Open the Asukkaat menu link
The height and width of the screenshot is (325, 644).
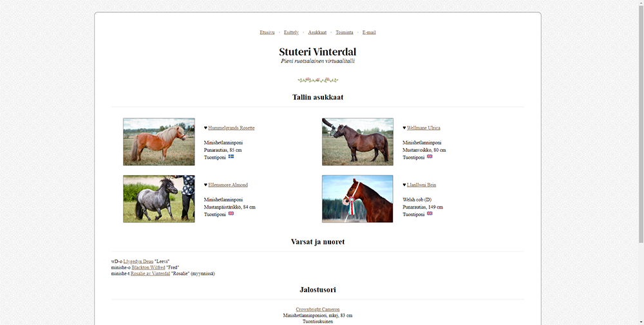pos(317,32)
